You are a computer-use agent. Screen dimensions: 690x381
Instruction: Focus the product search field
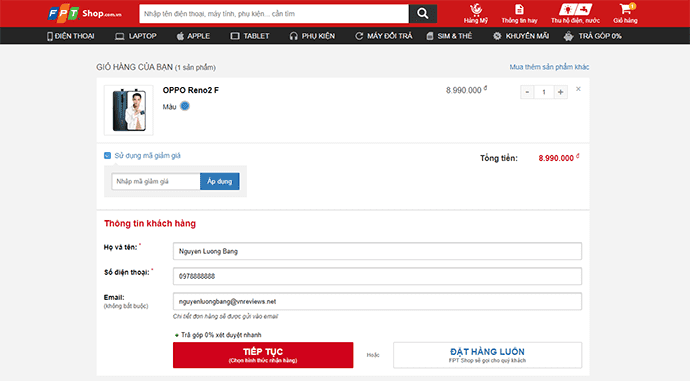[274, 14]
